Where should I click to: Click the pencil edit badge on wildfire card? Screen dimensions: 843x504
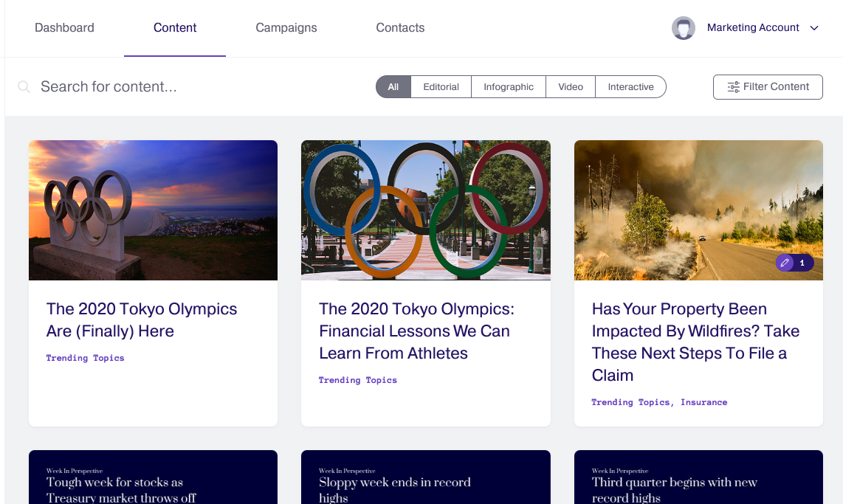click(x=785, y=263)
